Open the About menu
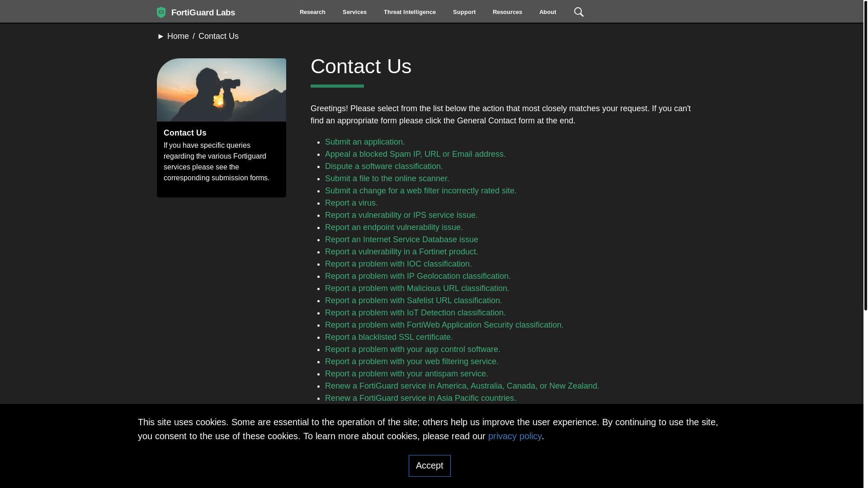 tap(547, 12)
